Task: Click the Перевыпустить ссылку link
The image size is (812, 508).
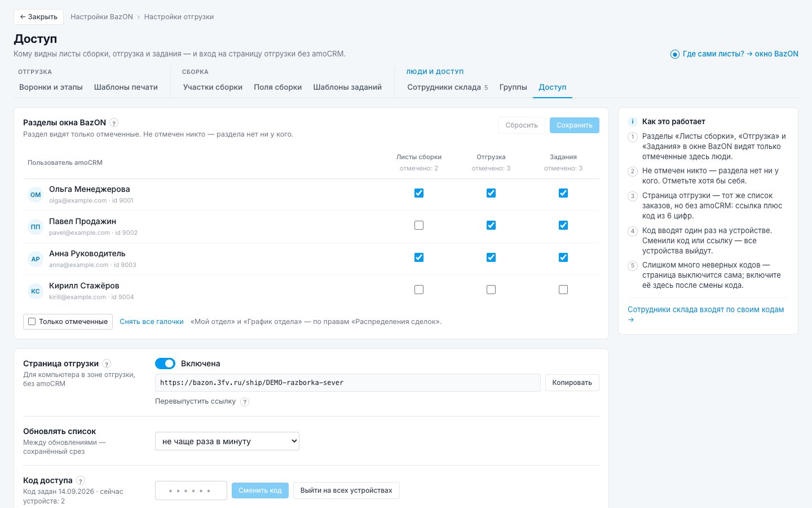Action: pos(196,401)
